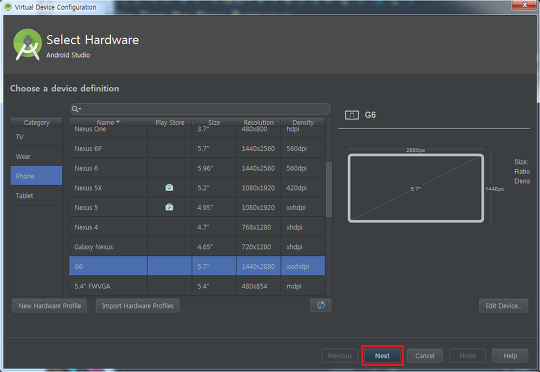
Task: Click the Play Store icon for Nexus 5X
Action: (169, 188)
